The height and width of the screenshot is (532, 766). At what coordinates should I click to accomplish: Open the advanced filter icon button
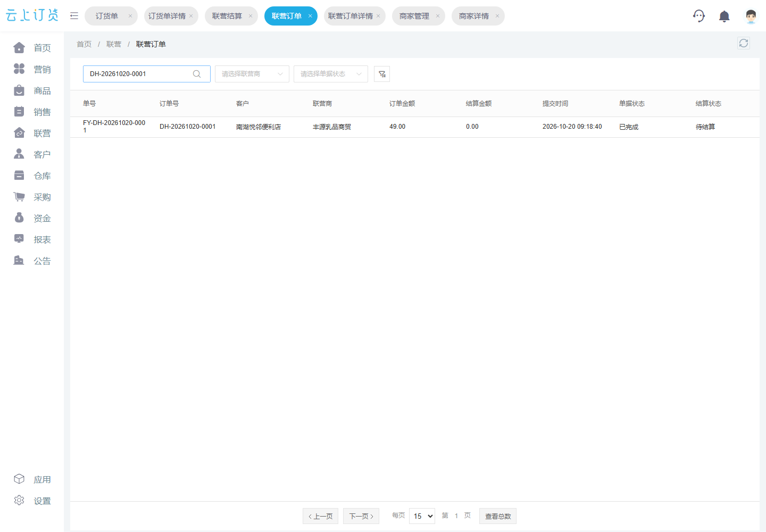point(382,74)
